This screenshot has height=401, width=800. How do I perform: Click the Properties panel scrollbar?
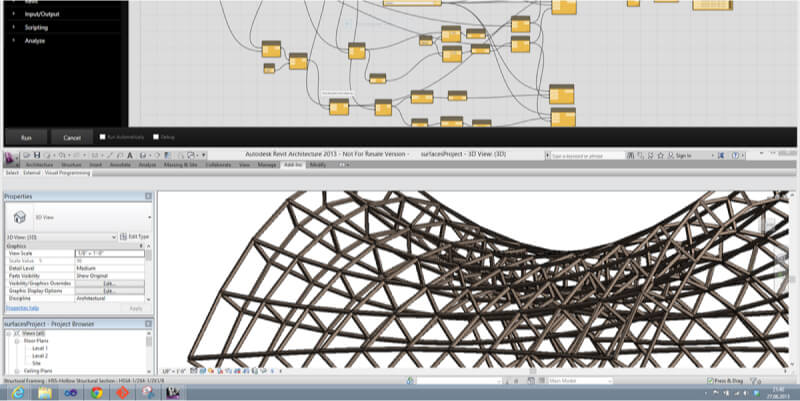pos(148,272)
